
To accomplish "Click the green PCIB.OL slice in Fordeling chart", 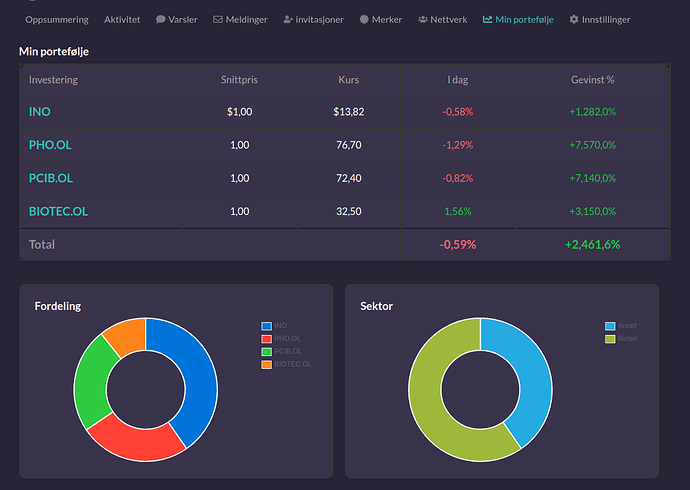I will coord(92,382).
